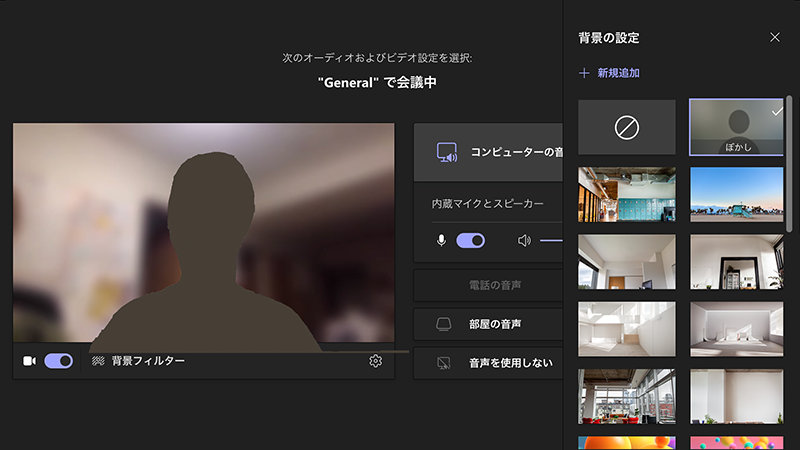The height and width of the screenshot is (450, 800).
Task: Toggle the camera switch off
Action: [59, 361]
